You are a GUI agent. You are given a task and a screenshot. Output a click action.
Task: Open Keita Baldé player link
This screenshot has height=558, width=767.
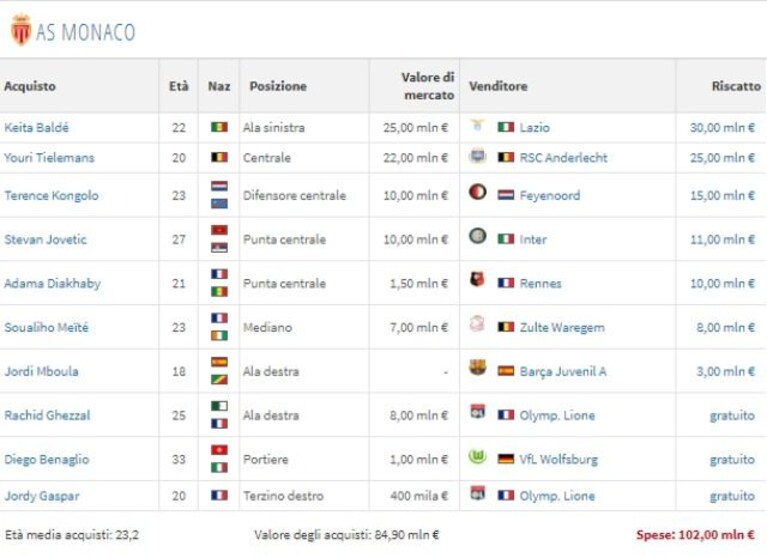[x=37, y=128]
